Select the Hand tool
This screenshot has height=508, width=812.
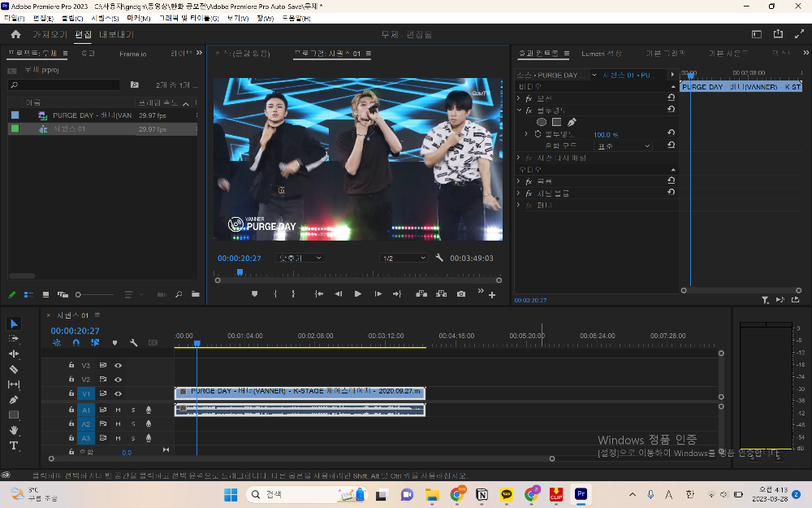[x=14, y=430]
